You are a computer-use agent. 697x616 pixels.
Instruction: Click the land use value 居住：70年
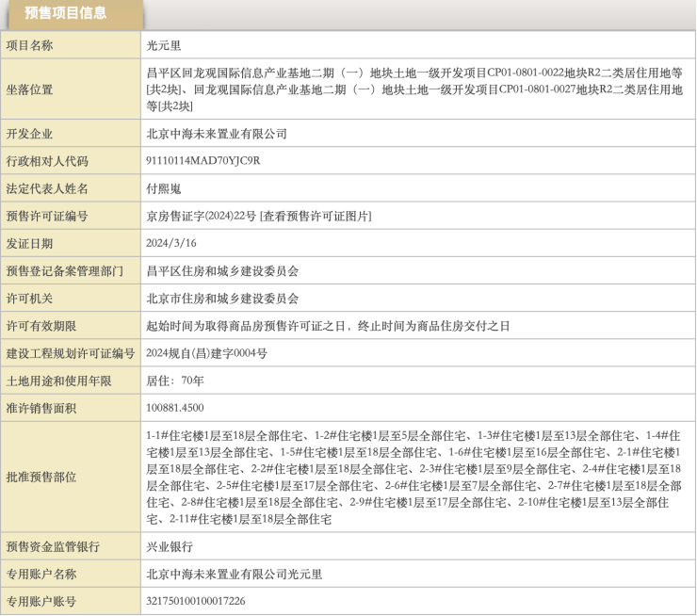tap(175, 381)
